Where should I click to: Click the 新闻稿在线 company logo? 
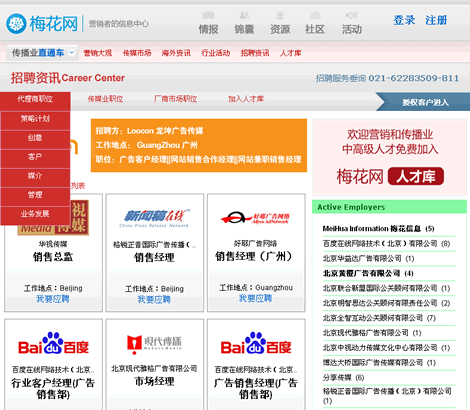pyautogui.click(x=154, y=218)
